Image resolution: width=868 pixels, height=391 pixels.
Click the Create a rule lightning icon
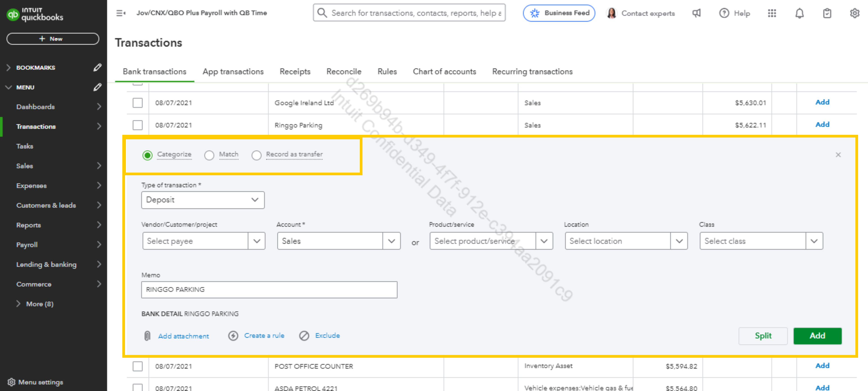[x=233, y=336]
